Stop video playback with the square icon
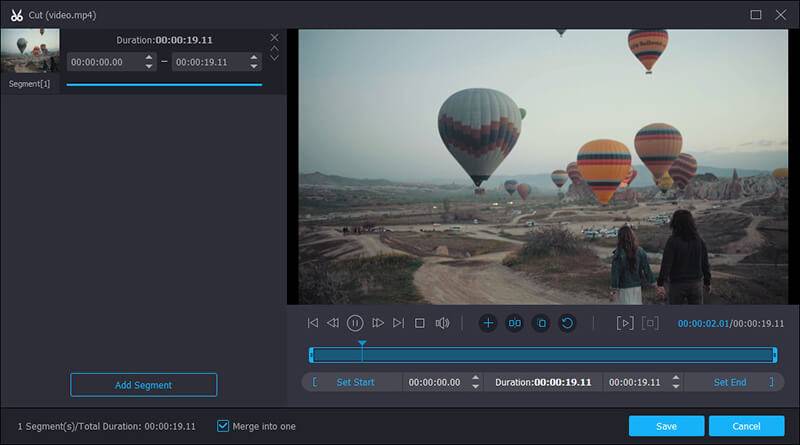 (420, 323)
